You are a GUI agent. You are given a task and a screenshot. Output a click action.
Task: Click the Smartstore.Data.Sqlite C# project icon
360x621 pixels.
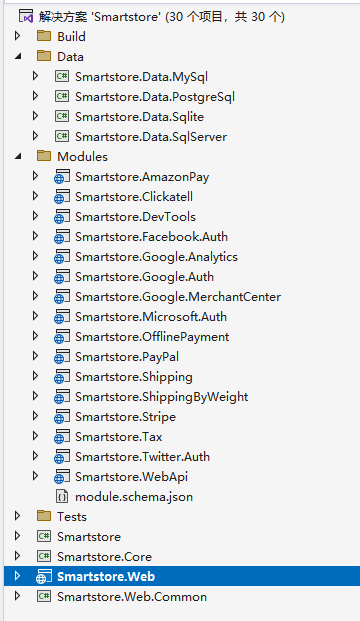[62, 116]
